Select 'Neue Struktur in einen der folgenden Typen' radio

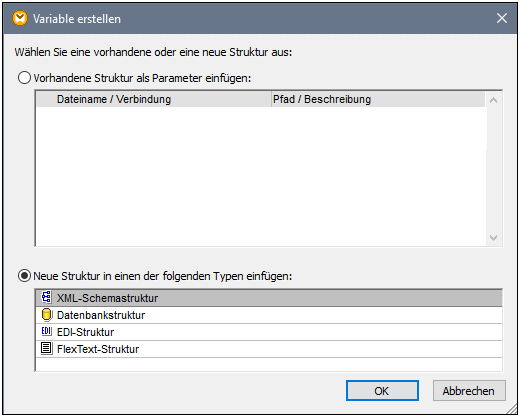[x=24, y=276]
